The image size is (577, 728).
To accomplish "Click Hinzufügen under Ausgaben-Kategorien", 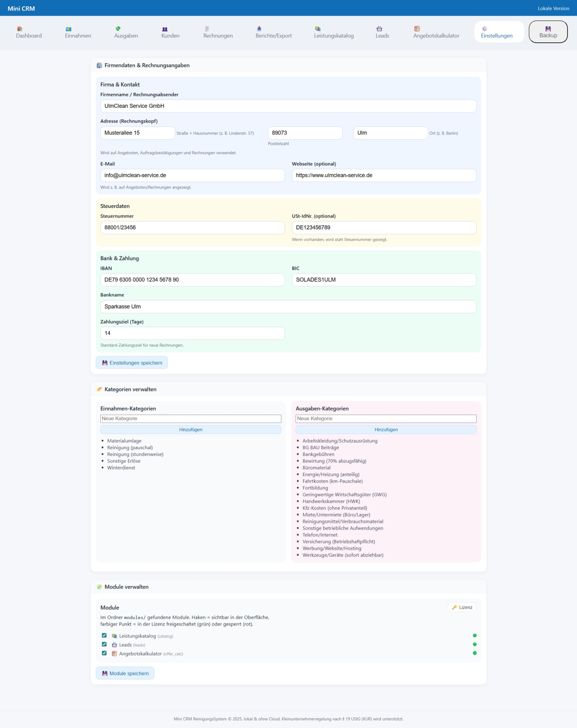I will pos(386,429).
